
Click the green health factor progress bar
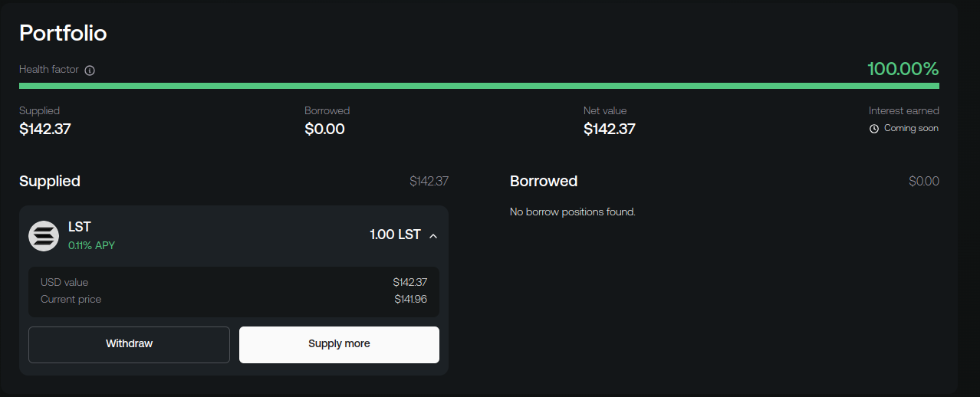[478, 86]
